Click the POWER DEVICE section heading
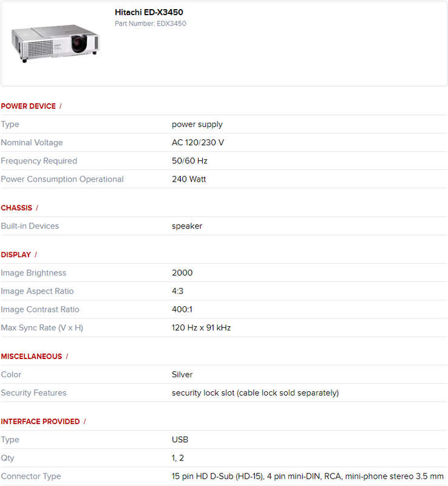The image size is (448, 486). pyautogui.click(x=28, y=106)
